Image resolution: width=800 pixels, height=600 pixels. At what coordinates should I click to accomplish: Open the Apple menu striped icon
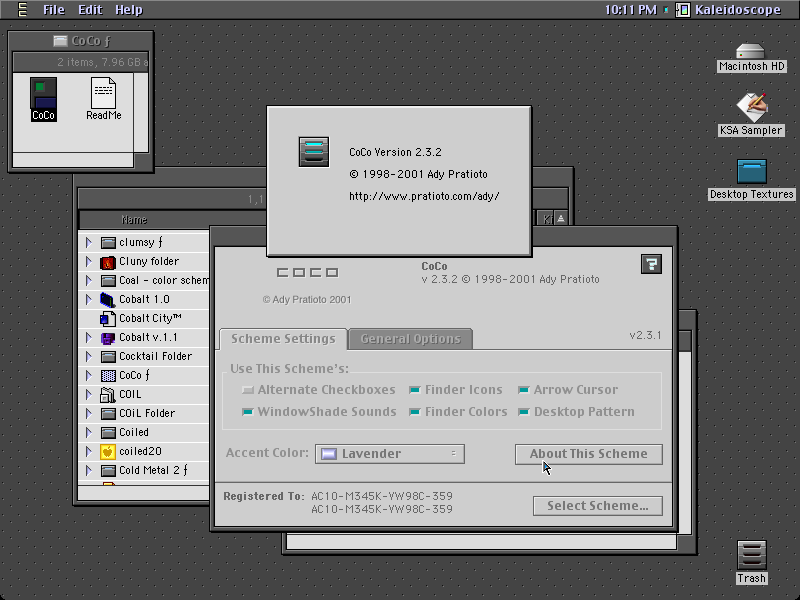[x=22, y=9]
